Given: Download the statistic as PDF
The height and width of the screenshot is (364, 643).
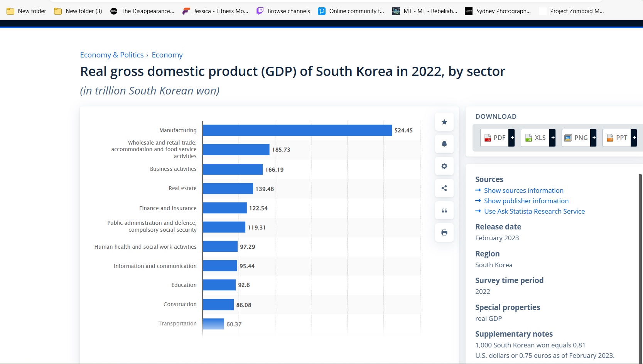Looking at the screenshot, I should [494, 138].
